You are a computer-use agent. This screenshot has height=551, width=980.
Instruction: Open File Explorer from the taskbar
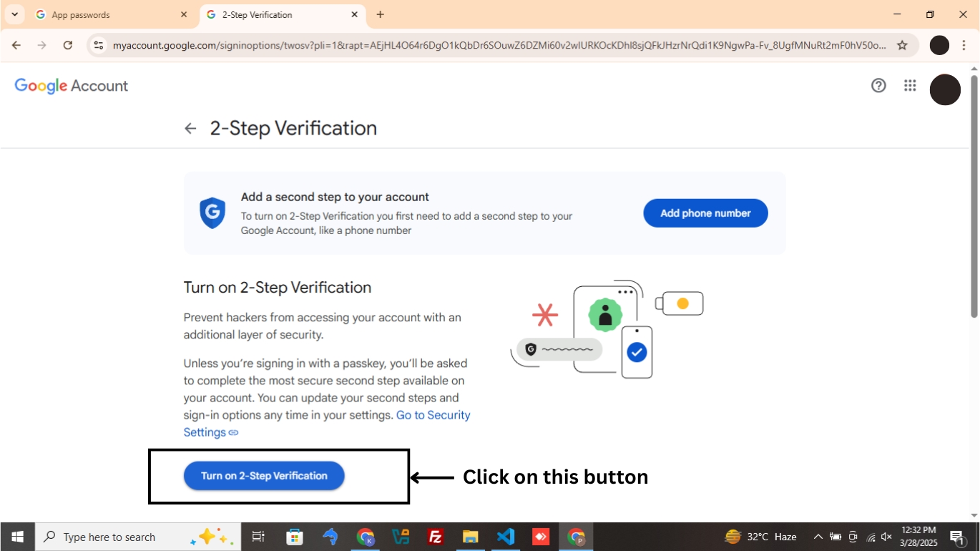point(470,537)
